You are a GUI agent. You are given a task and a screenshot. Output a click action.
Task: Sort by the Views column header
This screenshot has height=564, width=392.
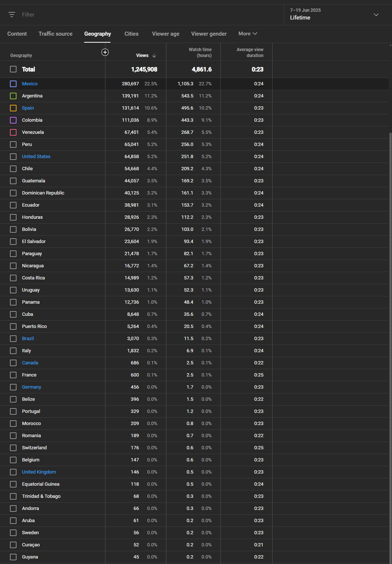click(x=142, y=56)
